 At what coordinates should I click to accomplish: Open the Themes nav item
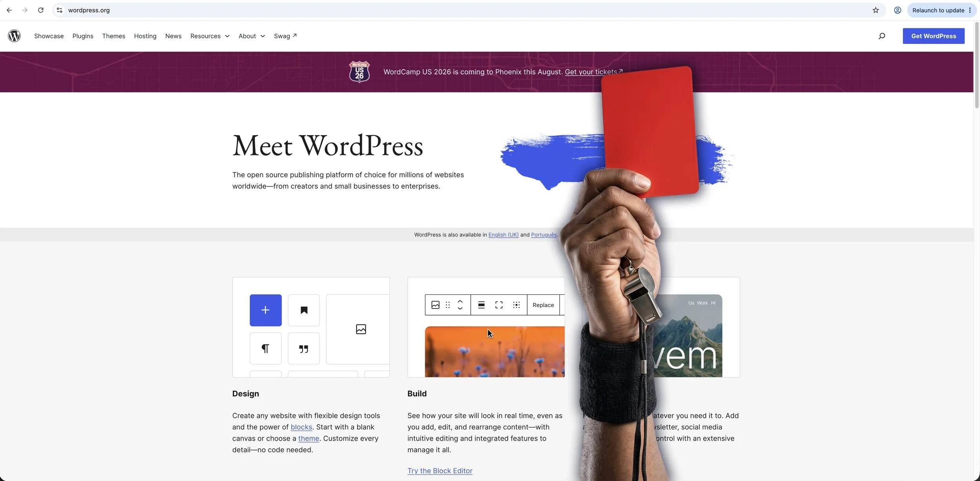pos(114,36)
